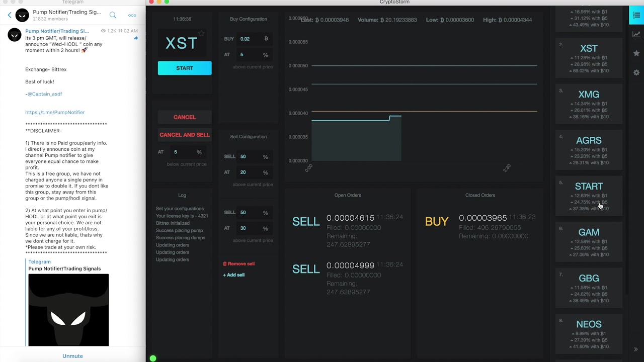This screenshot has height=362, width=644.
Task: Click the green status indicator dot
Action: click(x=153, y=358)
